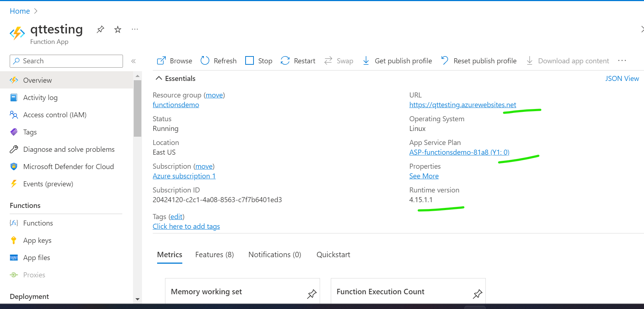Click Get publish profile download
Viewport: 644px width, 309px height.
pos(397,61)
